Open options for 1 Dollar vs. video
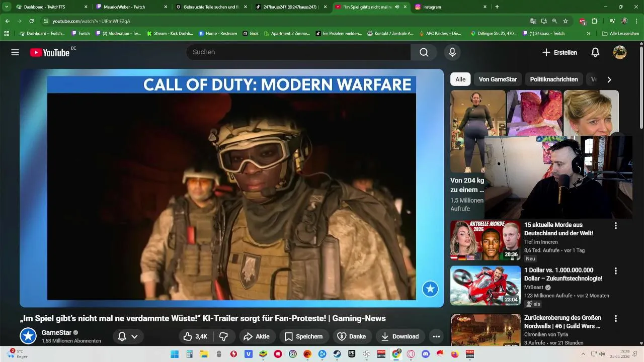The image size is (644, 362). (x=615, y=271)
